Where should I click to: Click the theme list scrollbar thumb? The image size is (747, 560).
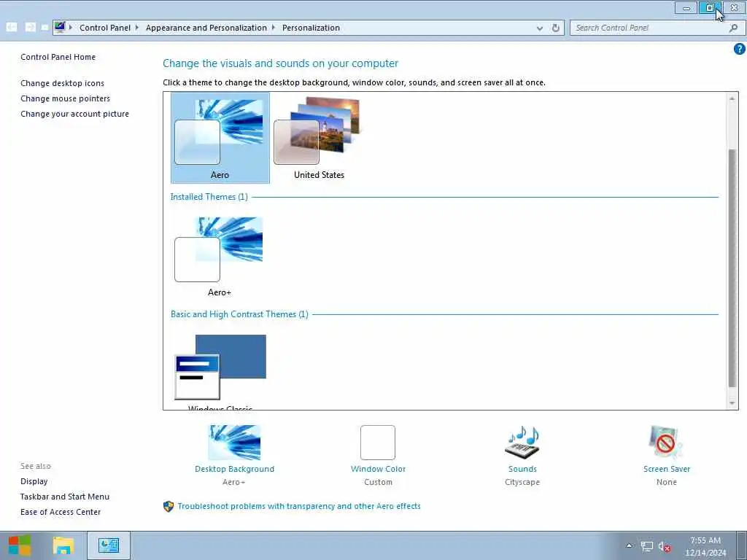(732, 268)
